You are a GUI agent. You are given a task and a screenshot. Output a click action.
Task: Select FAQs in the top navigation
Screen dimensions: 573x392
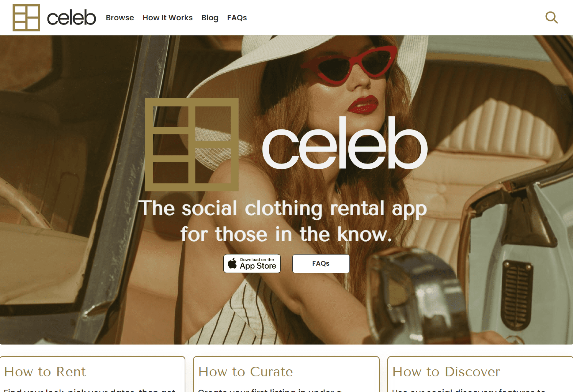tap(237, 18)
